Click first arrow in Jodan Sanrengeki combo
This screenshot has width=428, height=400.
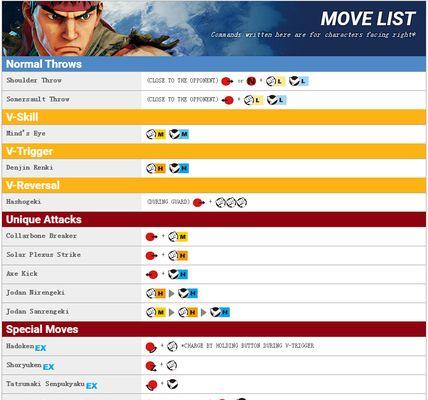coord(172,312)
